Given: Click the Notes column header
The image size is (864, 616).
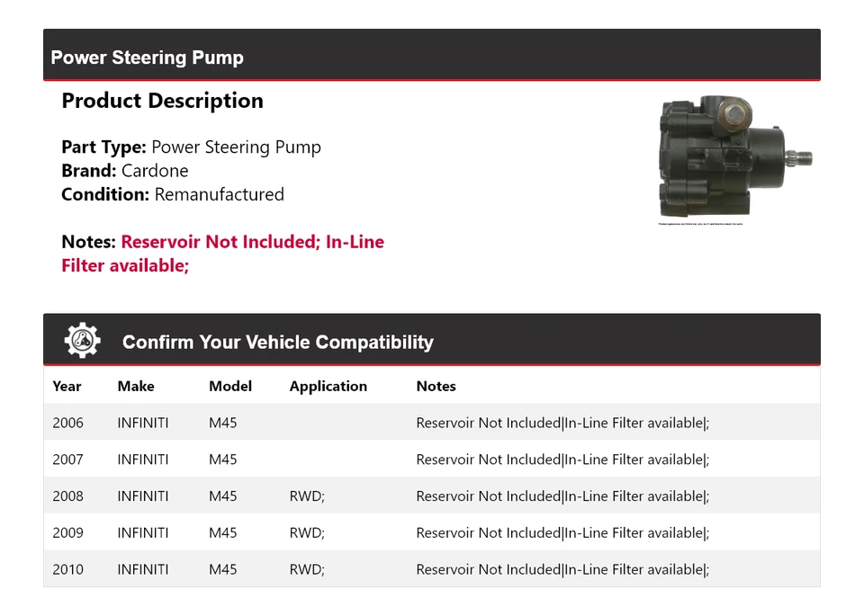Looking at the screenshot, I should pos(436,386).
